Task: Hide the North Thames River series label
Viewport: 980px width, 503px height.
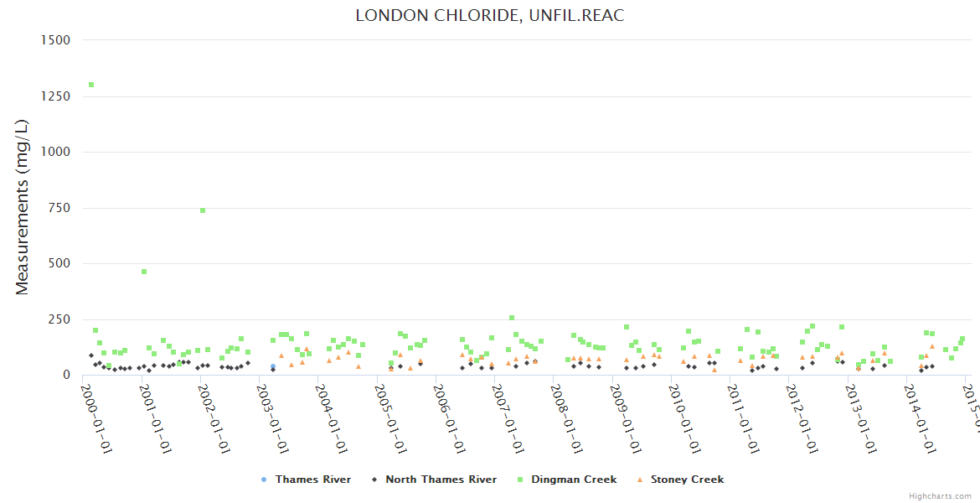Action: (441, 480)
